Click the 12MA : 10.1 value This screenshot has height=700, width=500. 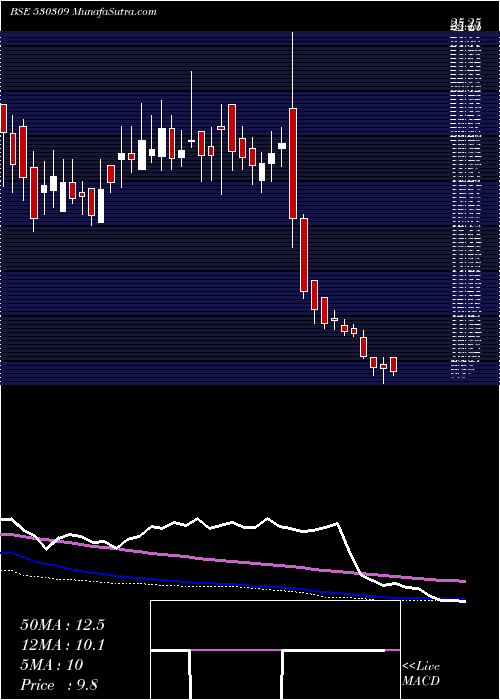coord(62,645)
